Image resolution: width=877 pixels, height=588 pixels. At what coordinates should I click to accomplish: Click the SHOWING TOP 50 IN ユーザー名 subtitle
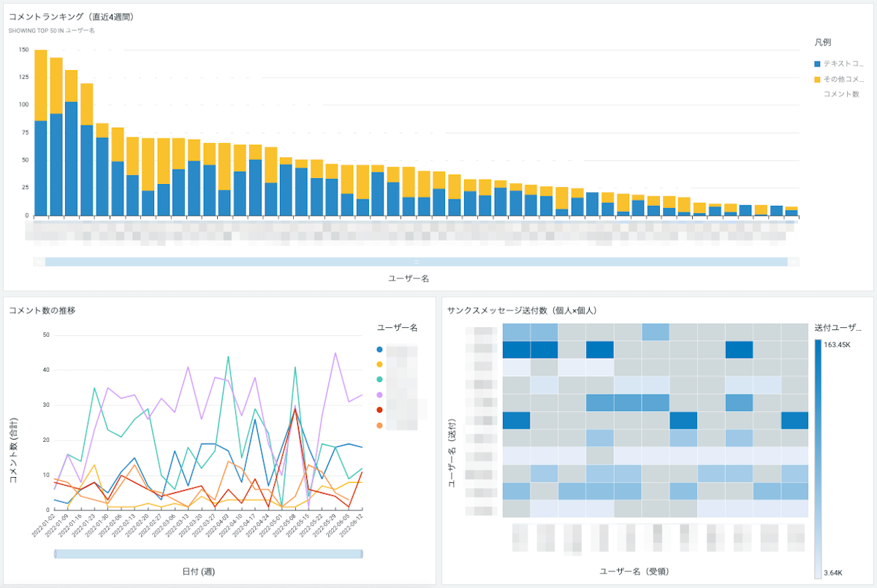51,31
